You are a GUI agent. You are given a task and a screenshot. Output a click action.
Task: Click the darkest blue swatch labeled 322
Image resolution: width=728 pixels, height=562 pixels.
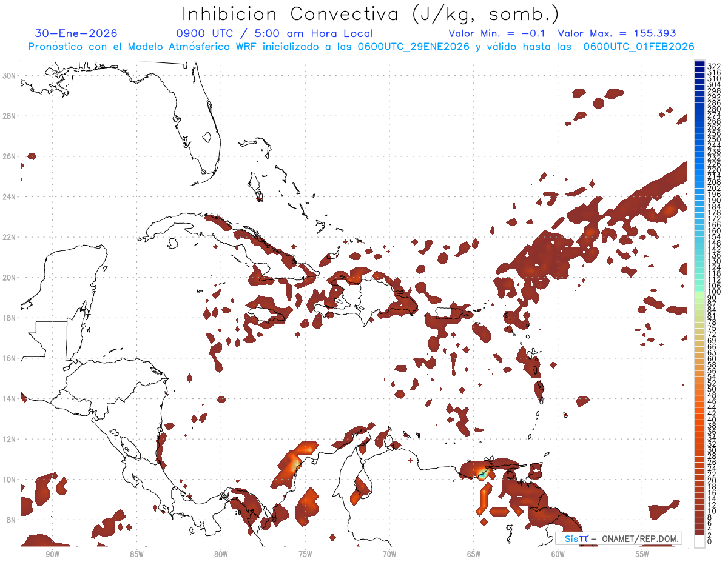point(699,64)
